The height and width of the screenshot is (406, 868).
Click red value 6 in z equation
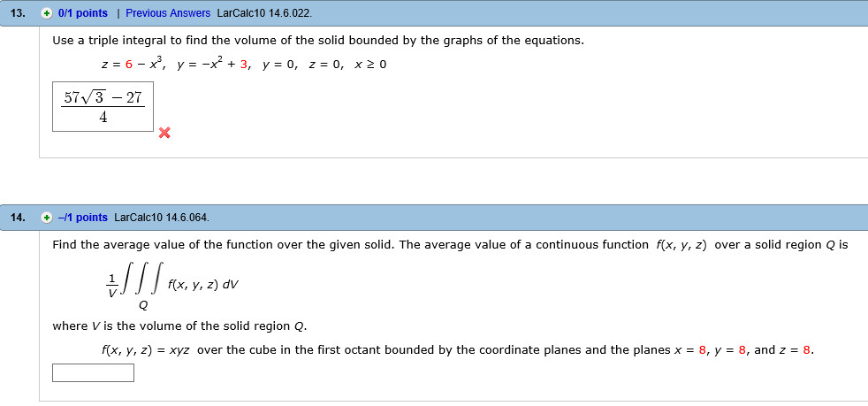tap(129, 65)
